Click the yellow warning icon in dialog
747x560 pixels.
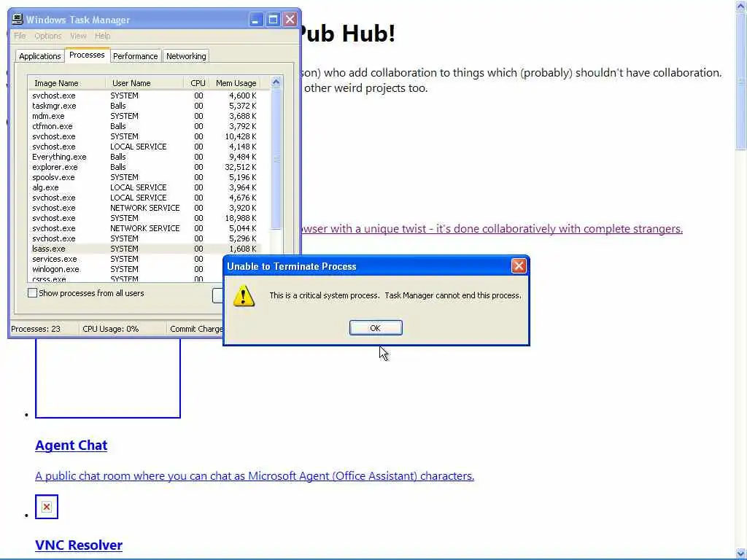pos(244,296)
